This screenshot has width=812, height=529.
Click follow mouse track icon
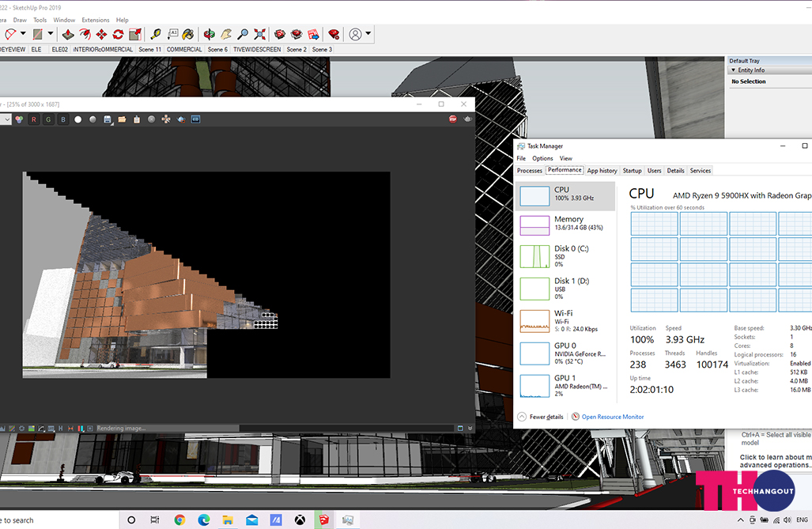tap(166, 119)
